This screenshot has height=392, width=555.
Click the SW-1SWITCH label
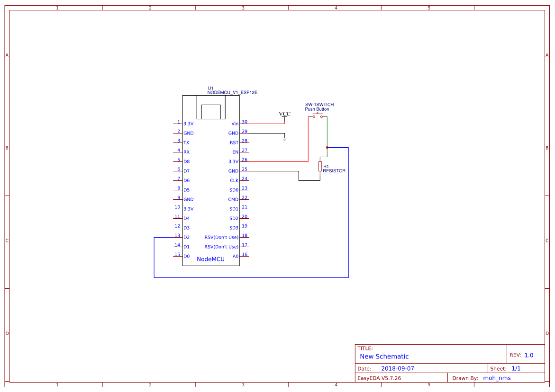319,105
